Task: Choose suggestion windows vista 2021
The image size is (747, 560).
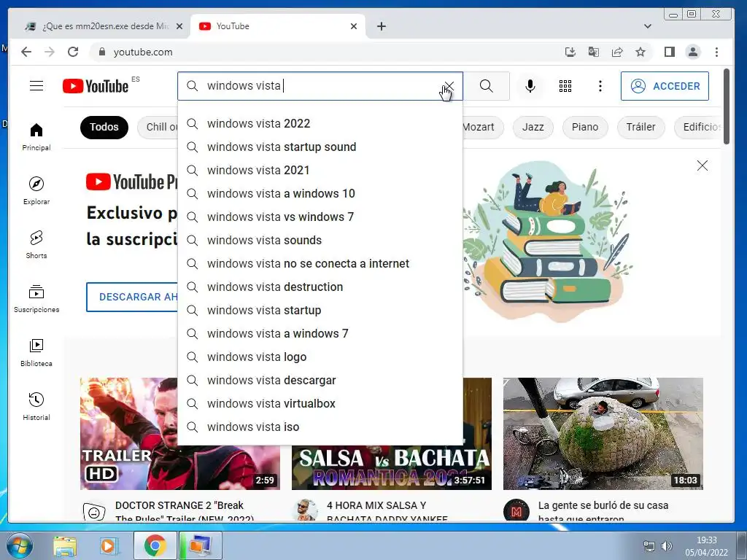Action: click(x=320, y=171)
